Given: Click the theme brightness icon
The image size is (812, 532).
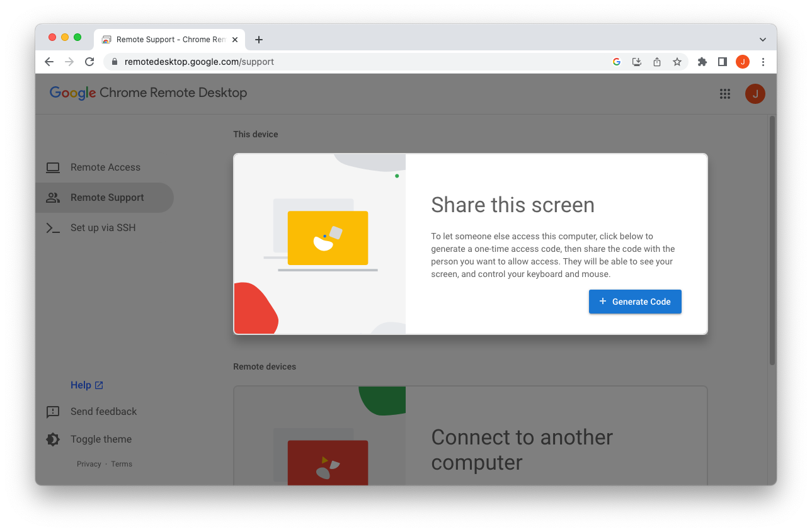Looking at the screenshot, I should [x=53, y=439].
